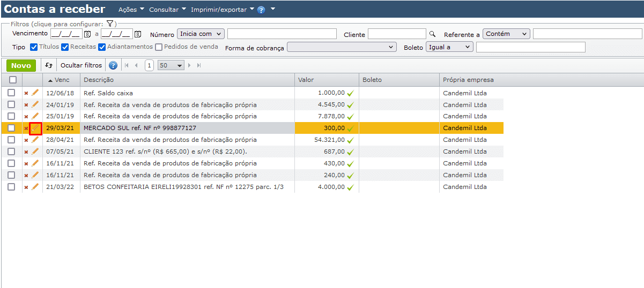
Task: Click the blue help icon in the grid toolbar
Action: click(x=113, y=65)
